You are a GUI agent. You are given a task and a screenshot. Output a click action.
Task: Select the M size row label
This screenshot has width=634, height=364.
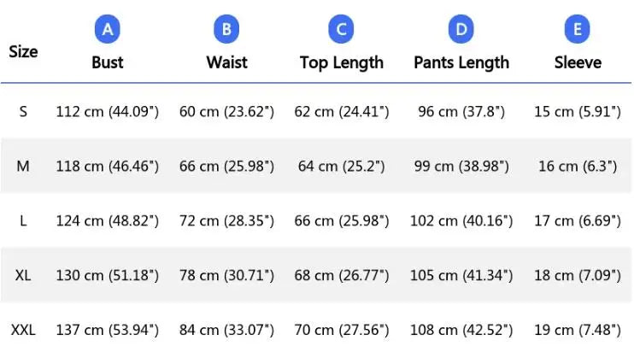23,166
